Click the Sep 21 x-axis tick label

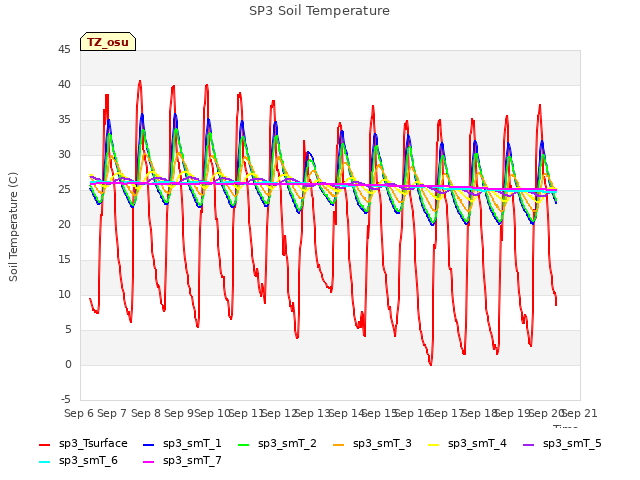tap(580, 413)
